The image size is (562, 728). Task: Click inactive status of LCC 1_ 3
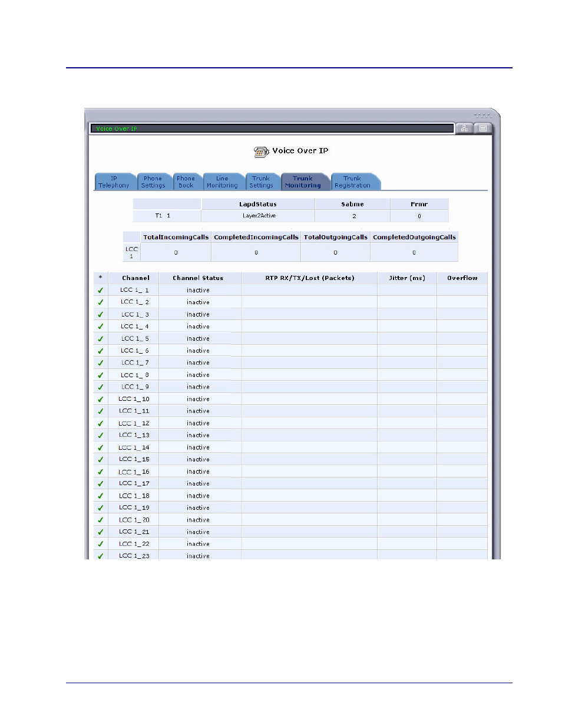(198, 315)
